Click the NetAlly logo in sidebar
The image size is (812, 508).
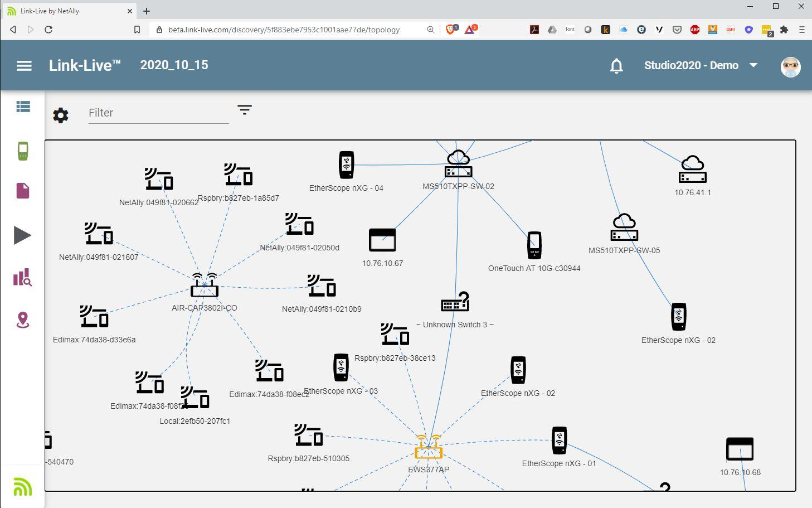click(23, 487)
